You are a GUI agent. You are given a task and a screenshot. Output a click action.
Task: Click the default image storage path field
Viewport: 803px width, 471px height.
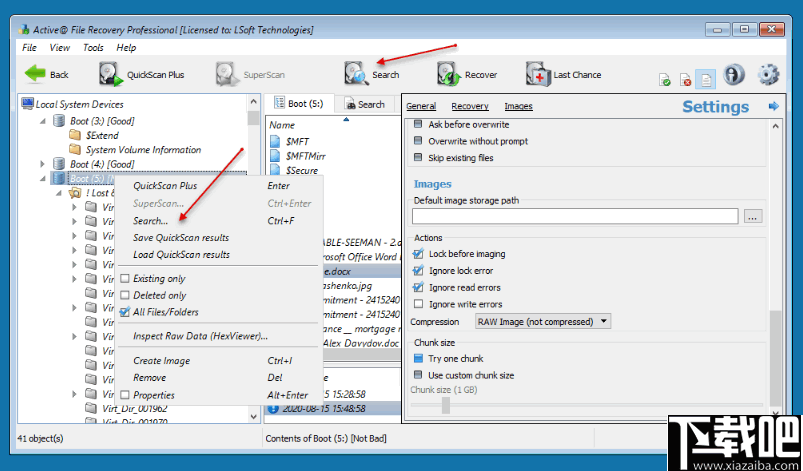click(x=575, y=216)
